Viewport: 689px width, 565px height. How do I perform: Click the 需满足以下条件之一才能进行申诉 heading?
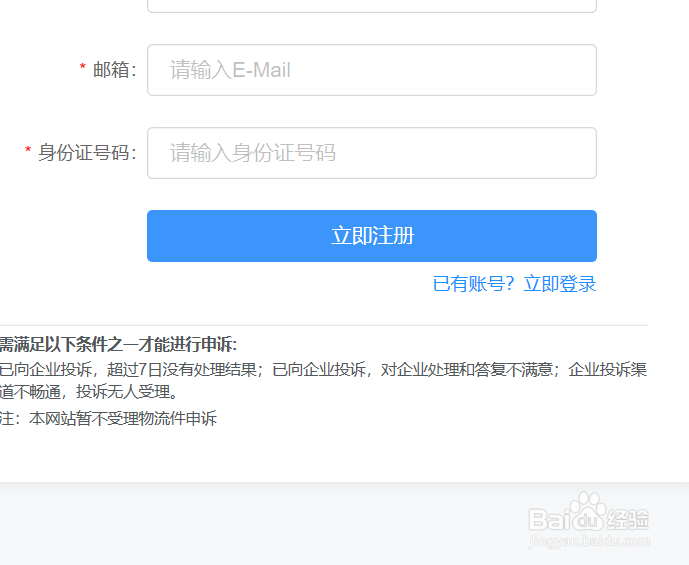(118, 344)
